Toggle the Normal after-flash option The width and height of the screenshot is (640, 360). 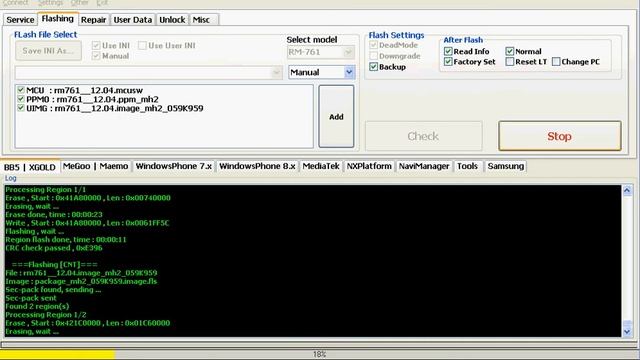(x=509, y=51)
